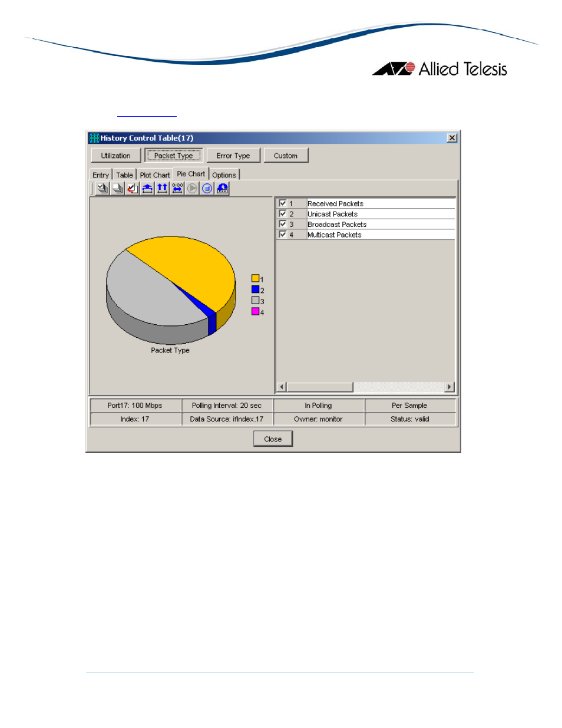Click the horizontal scrollbar thumb
Viewport: 562px width, 728px height.
tap(320, 387)
